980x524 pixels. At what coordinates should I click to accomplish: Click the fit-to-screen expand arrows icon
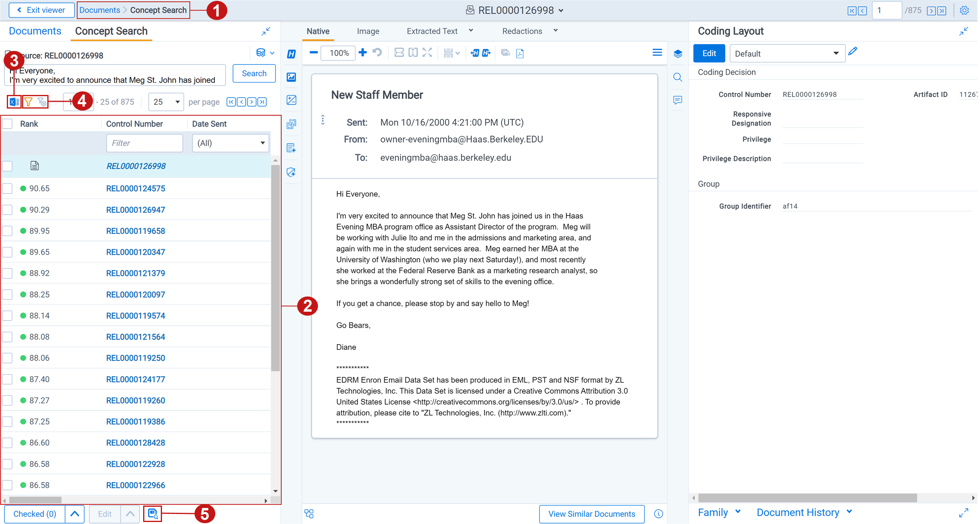click(x=427, y=53)
